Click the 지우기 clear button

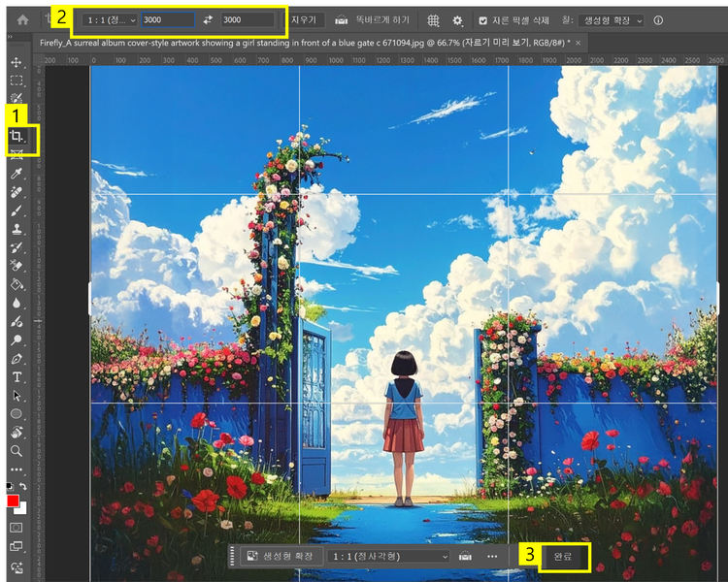(304, 20)
